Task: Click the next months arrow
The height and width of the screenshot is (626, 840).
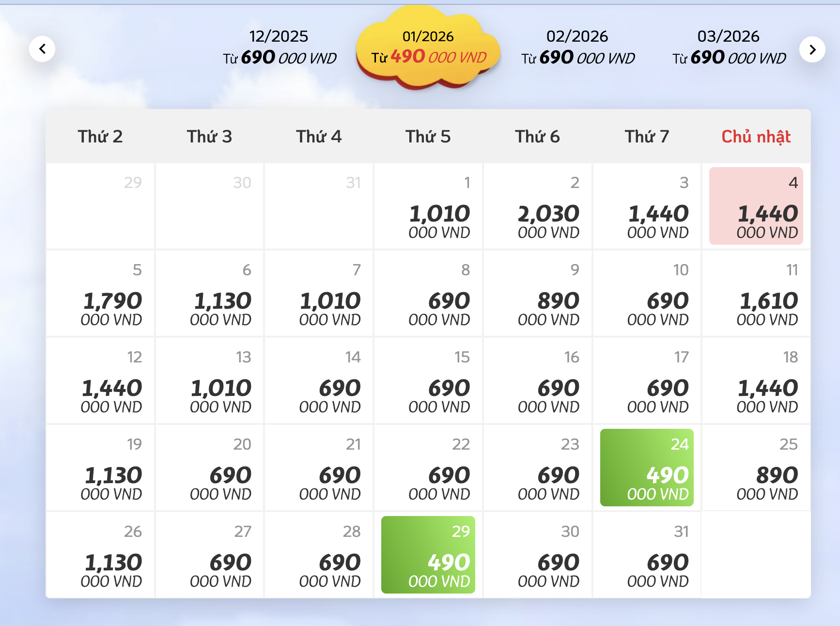Action: [812, 49]
